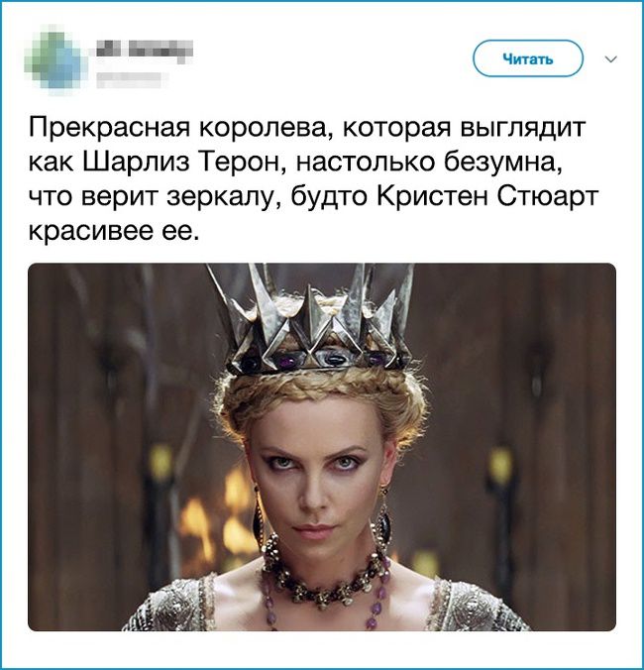Open the attached queen photo
Image resolution: width=644 pixels, height=670 pixels.
point(322,447)
